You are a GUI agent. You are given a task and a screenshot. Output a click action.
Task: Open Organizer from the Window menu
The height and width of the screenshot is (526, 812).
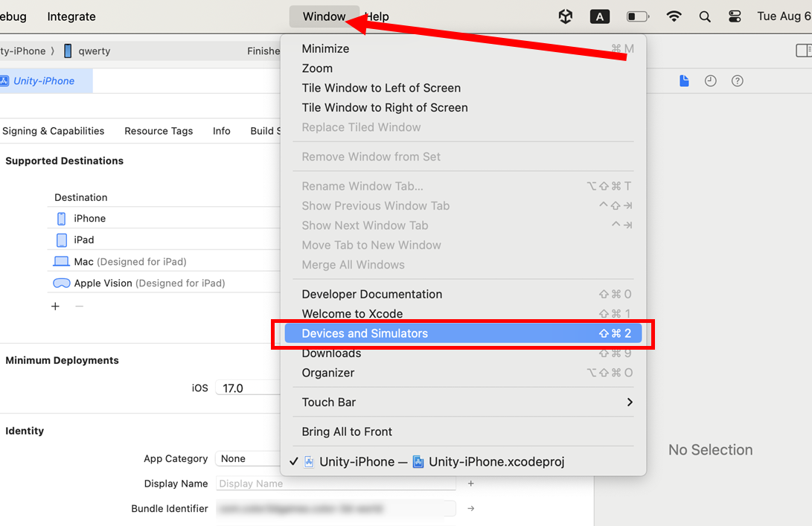(x=464, y=373)
